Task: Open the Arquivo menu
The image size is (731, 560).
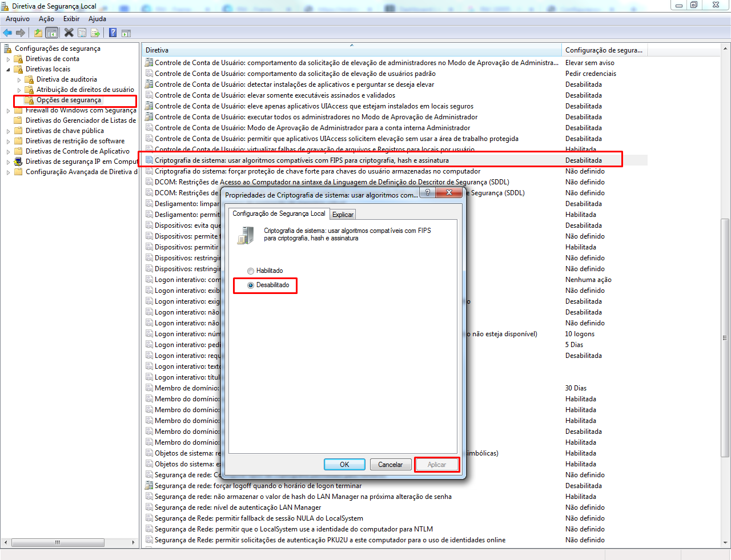Action: [18, 19]
